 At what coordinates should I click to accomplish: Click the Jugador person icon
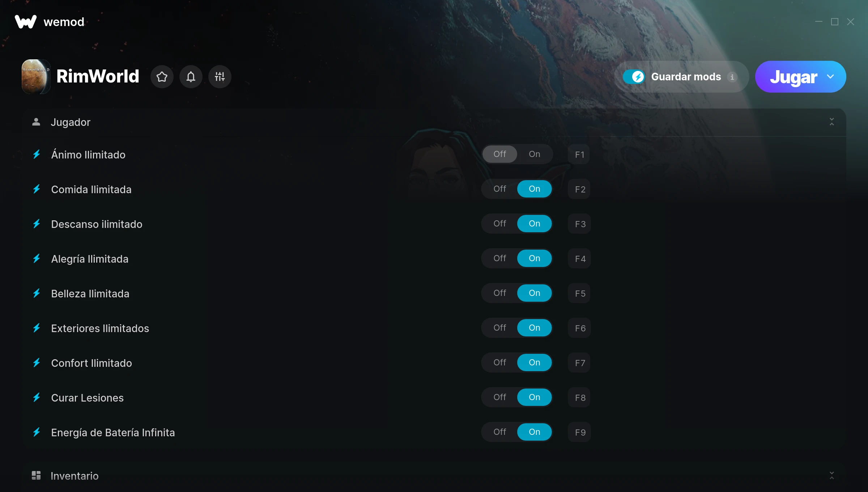(36, 122)
